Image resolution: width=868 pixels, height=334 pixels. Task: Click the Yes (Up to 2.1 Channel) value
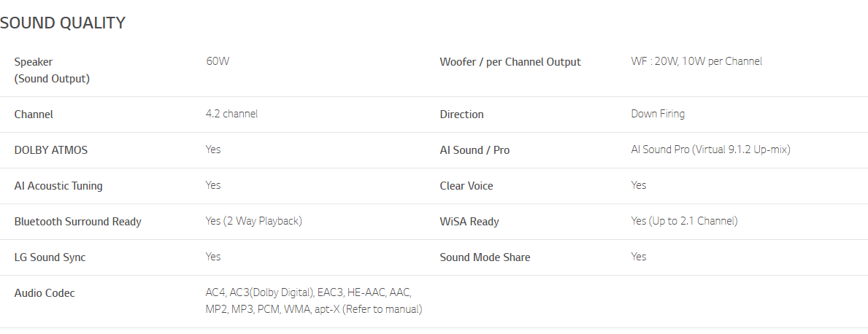(684, 221)
